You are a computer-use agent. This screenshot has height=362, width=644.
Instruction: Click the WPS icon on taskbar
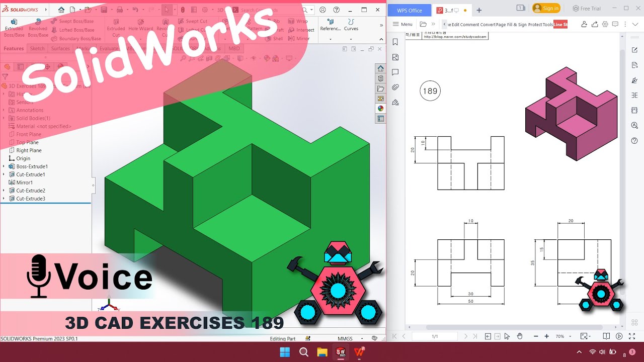pyautogui.click(x=360, y=352)
